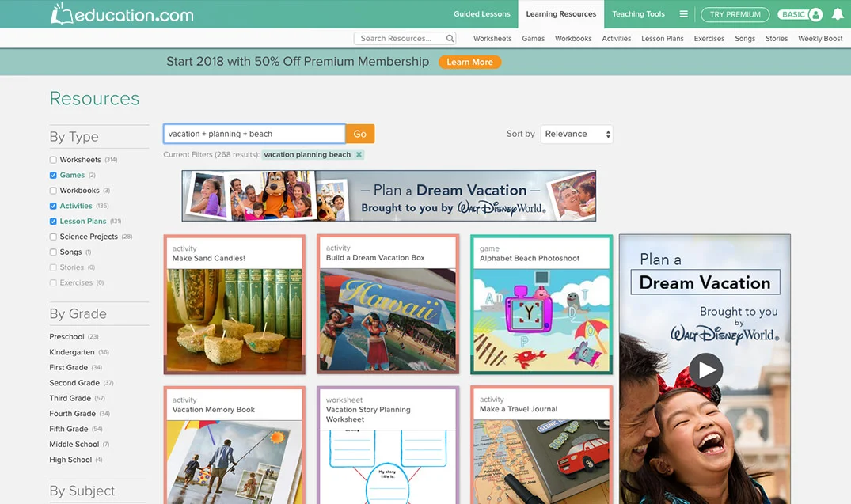Image resolution: width=851 pixels, height=504 pixels.
Task: Remove the vacation planning beach filter
Action: 359,154
